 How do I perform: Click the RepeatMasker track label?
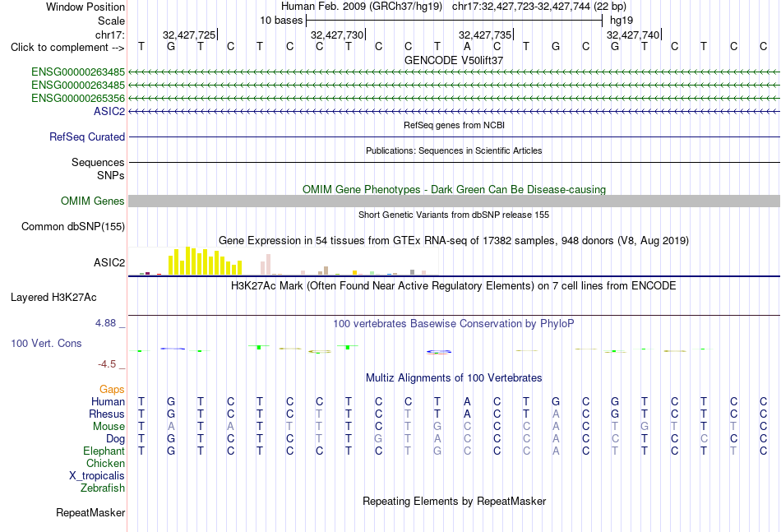90,512
